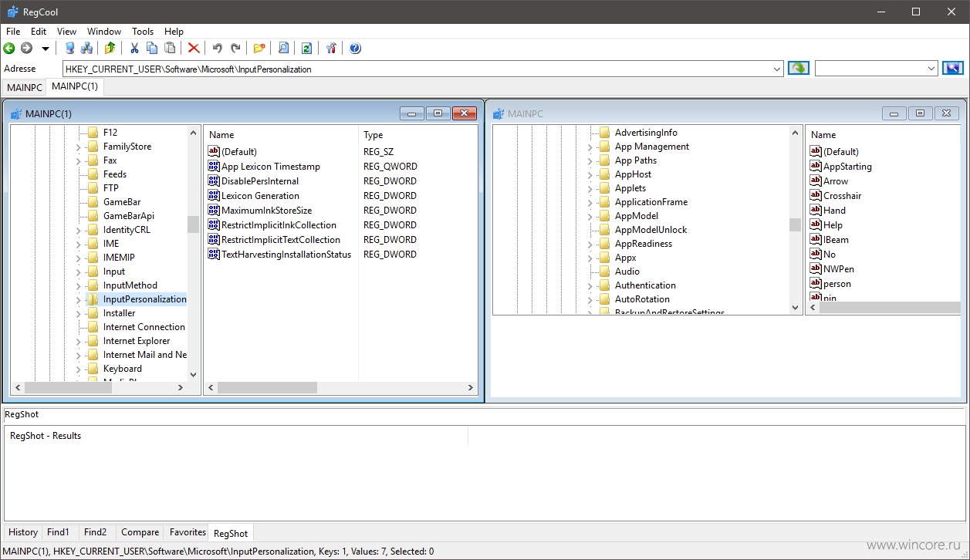Open the Adresse path dropdown arrow

777,69
